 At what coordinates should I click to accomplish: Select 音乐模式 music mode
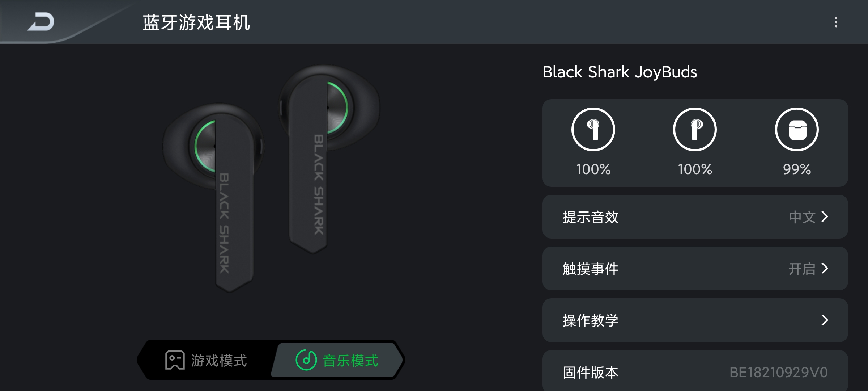click(x=337, y=360)
